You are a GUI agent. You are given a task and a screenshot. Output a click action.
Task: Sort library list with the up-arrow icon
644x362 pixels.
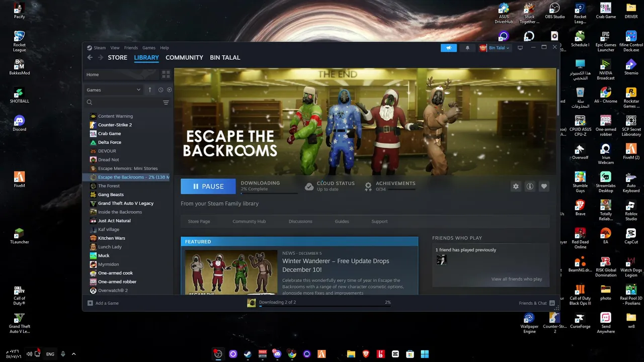coord(149,89)
